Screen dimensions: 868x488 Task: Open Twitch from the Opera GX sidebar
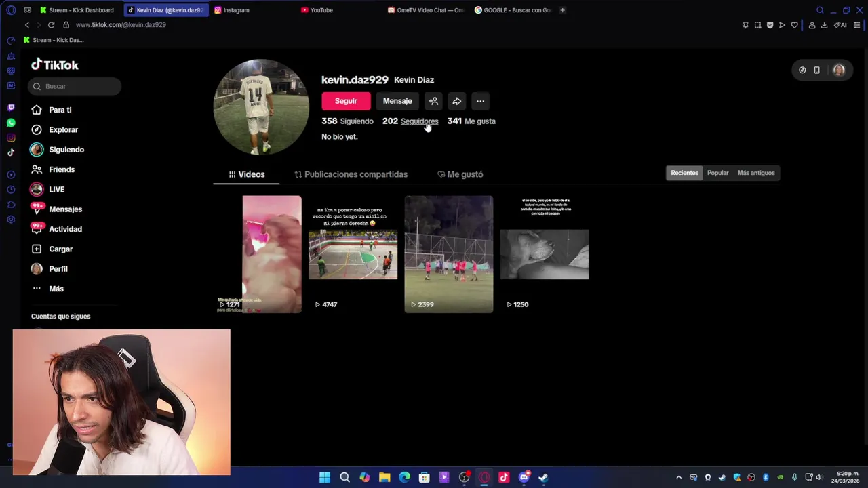click(x=11, y=108)
